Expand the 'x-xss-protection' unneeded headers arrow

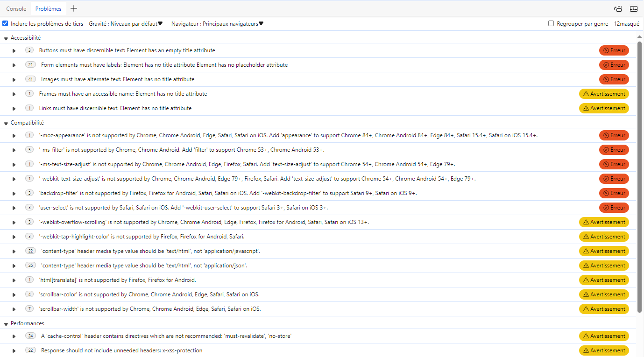click(14, 350)
